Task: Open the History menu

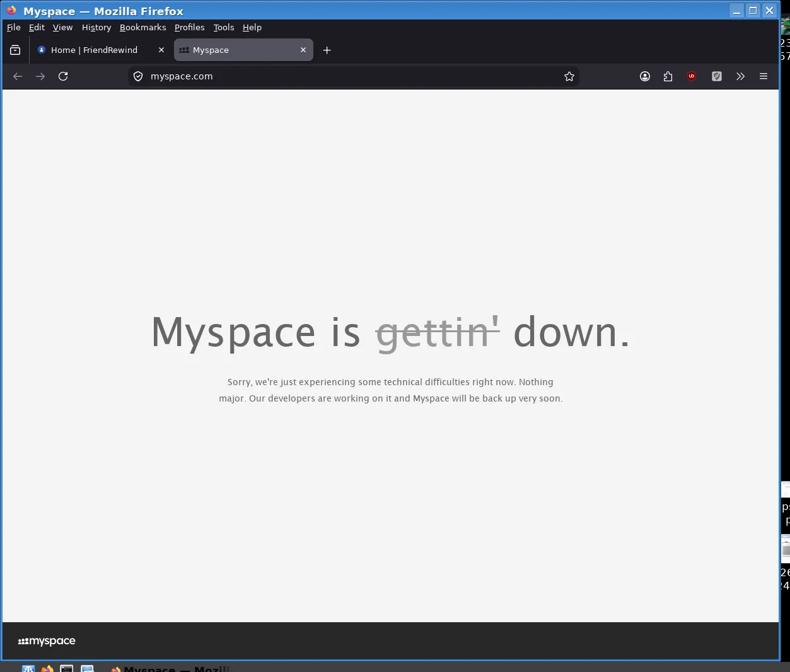Action: [x=96, y=27]
